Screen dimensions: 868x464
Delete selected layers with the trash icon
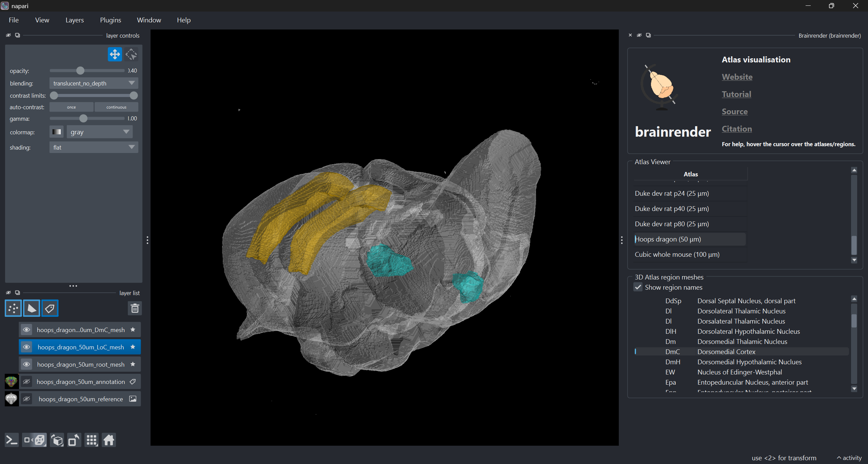(135, 308)
